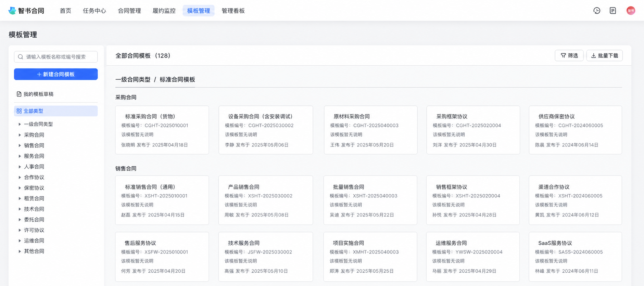Viewport: 644px width, 286px height.
Task: Open the SaaS服务协议 template card
Action: click(576, 257)
